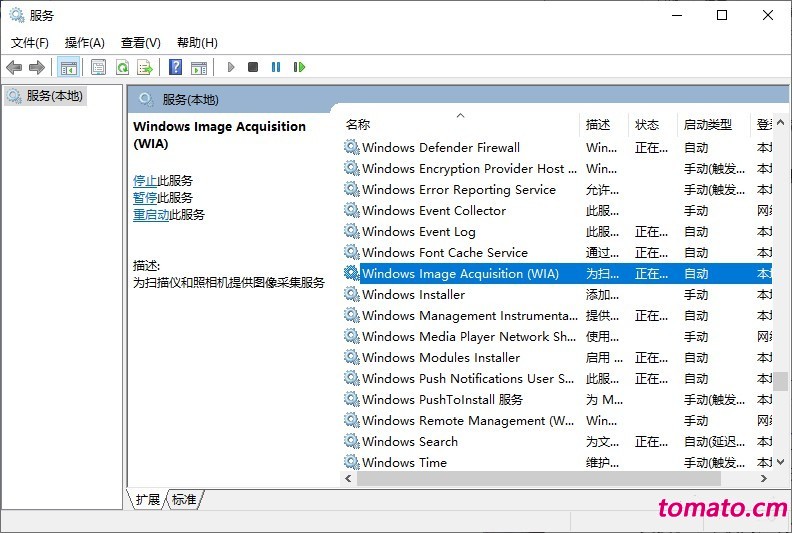The width and height of the screenshot is (792, 533).
Task: Click gear icon of Windows Installer row
Action: coord(352,294)
